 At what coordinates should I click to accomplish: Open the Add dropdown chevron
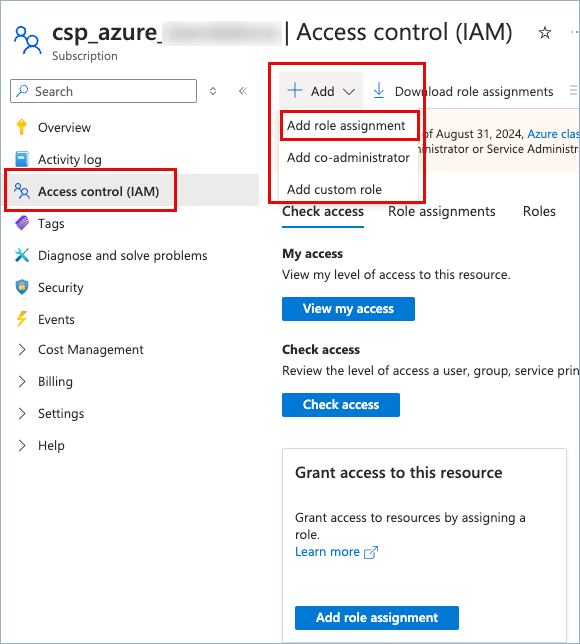[x=349, y=92]
